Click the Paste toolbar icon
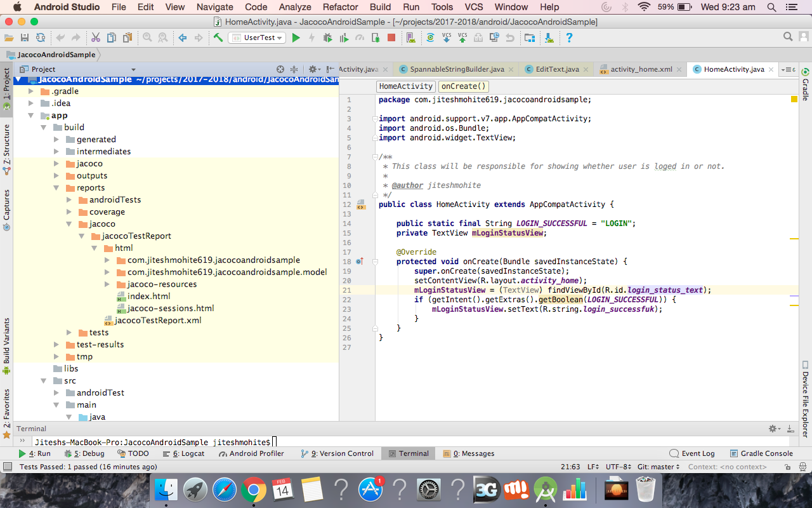Image resolution: width=812 pixels, height=508 pixels. point(128,37)
